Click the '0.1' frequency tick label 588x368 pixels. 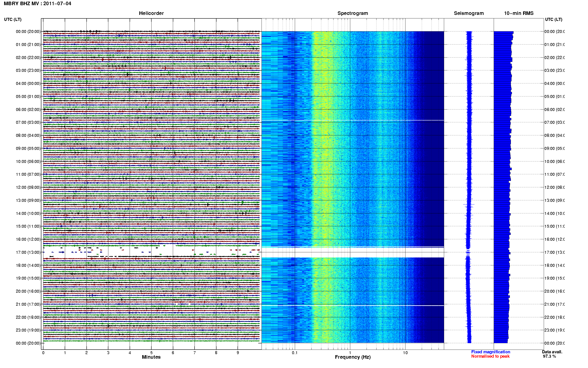(x=295, y=353)
